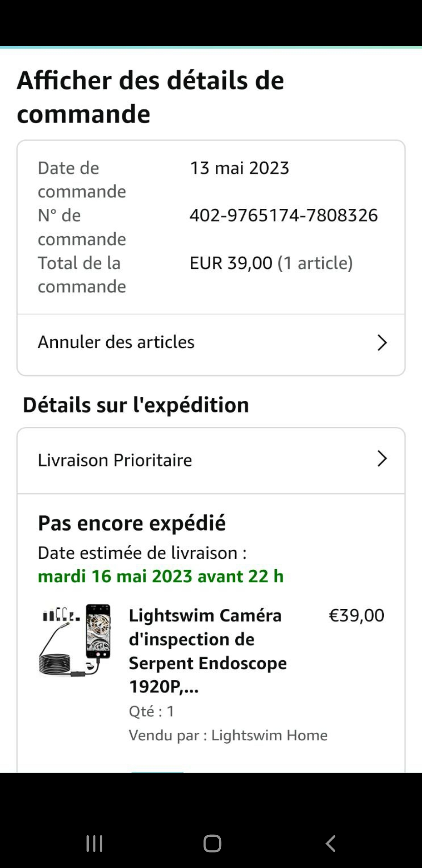This screenshot has width=422, height=868.
Task: Tap the Date estimée de livraison label
Action: pyautogui.click(x=142, y=553)
